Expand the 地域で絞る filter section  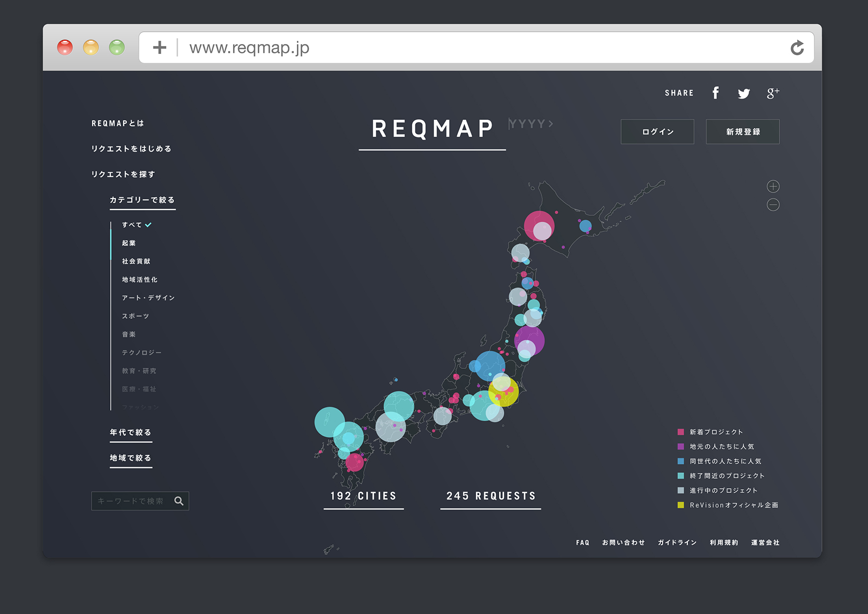pyautogui.click(x=130, y=458)
